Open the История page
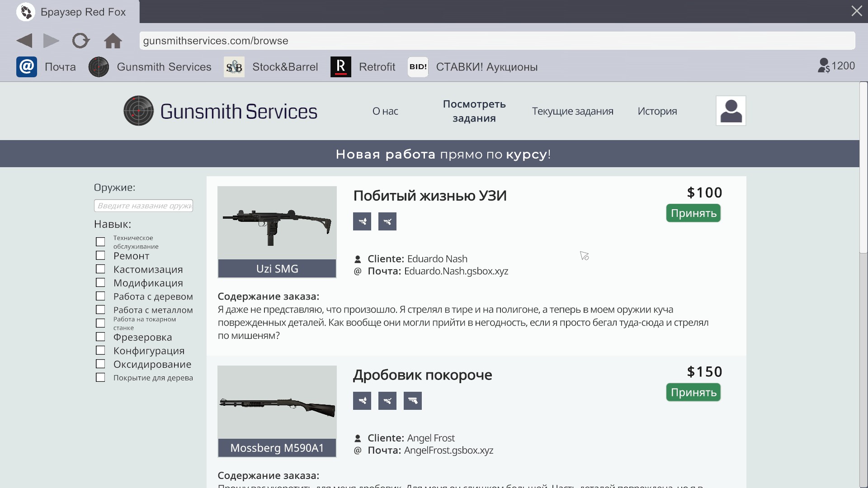Image resolution: width=868 pixels, height=488 pixels. tap(657, 111)
